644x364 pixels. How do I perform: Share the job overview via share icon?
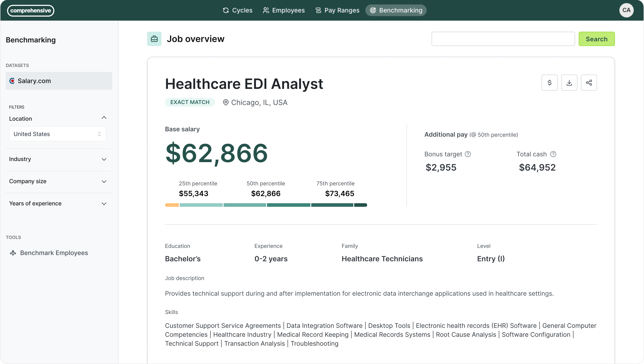click(x=589, y=82)
